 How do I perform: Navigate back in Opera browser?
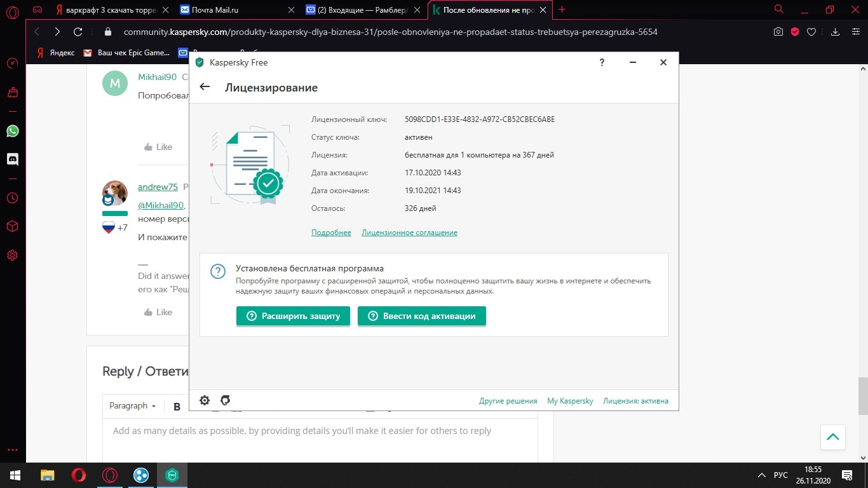click(36, 32)
